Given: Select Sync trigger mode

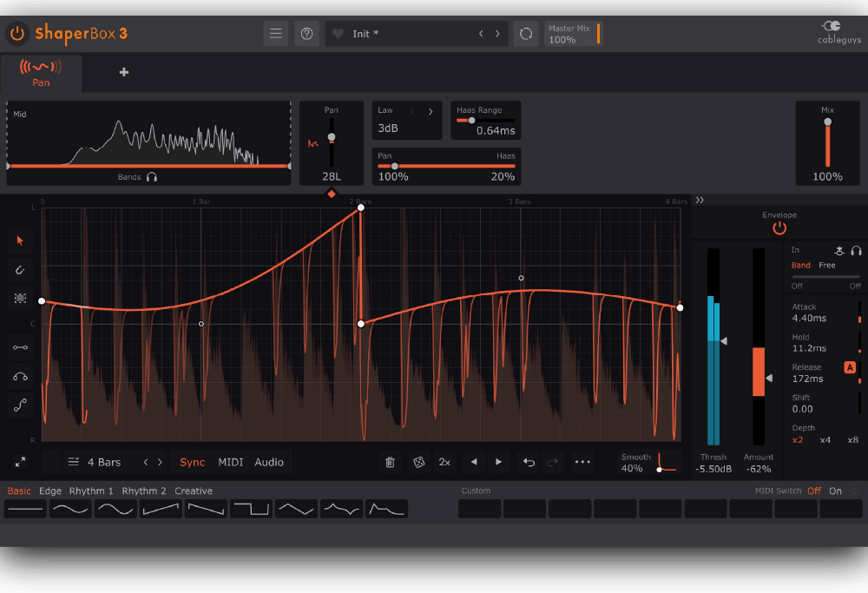Looking at the screenshot, I should click(192, 462).
